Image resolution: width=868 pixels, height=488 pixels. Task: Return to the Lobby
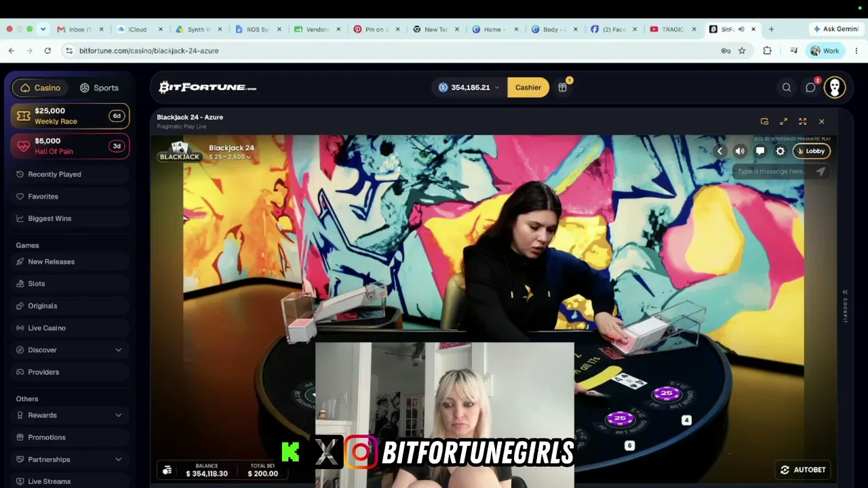811,151
